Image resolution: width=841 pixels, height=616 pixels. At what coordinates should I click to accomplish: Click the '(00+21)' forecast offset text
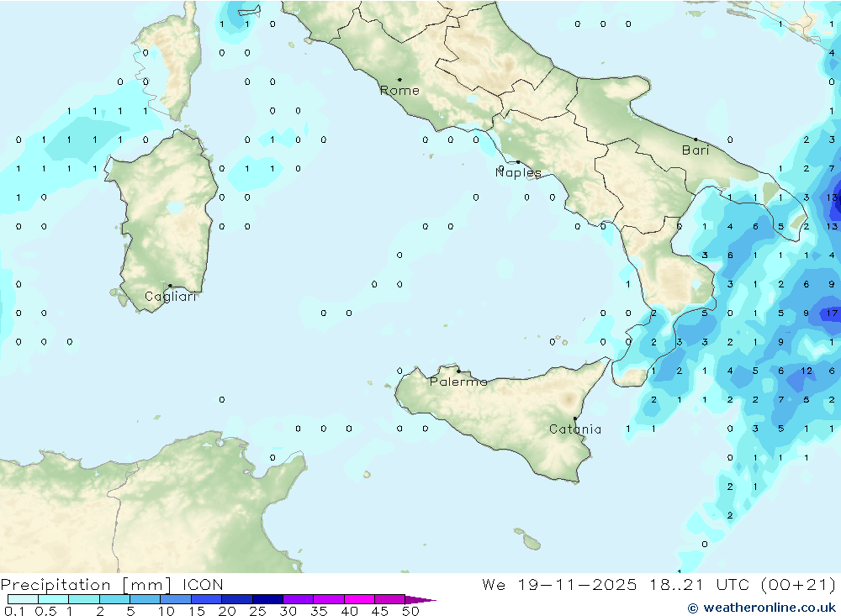click(798, 584)
